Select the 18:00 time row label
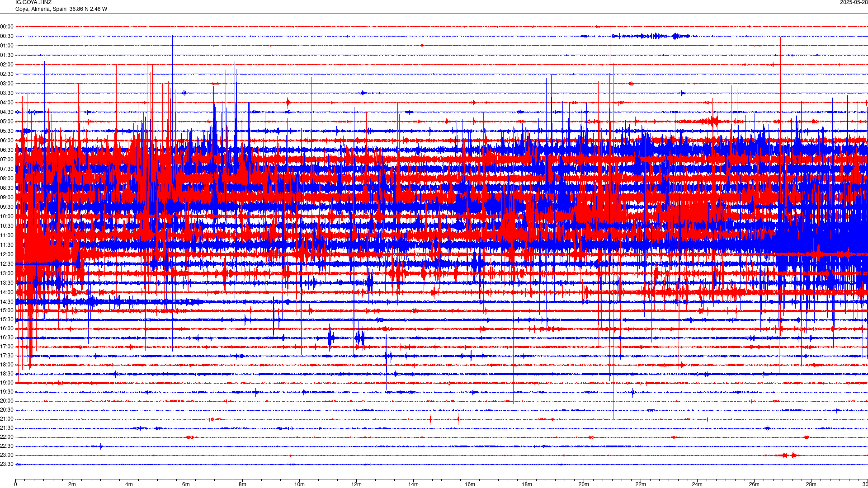The image size is (868, 488). pos(7,365)
